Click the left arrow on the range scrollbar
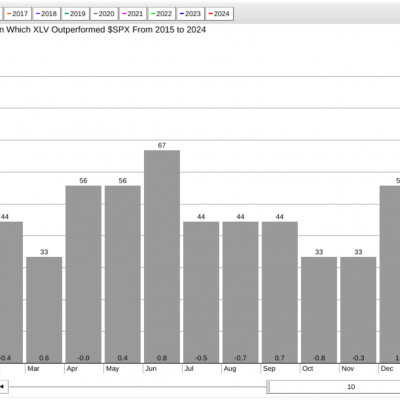This screenshot has height=400, width=400. click(3, 387)
